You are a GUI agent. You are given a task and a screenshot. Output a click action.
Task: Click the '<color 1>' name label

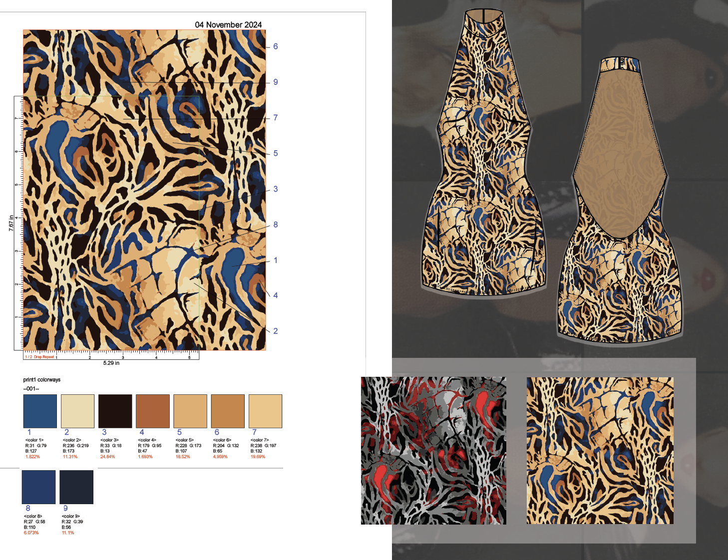(34, 440)
